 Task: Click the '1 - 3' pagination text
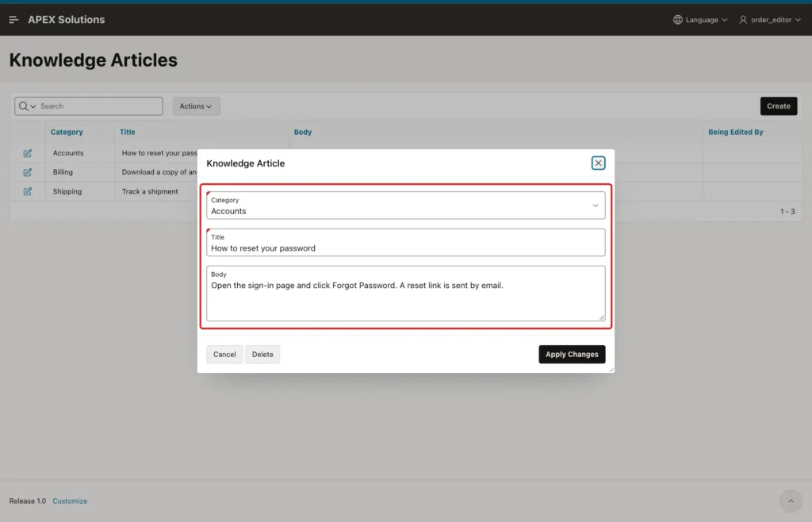click(787, 211)
